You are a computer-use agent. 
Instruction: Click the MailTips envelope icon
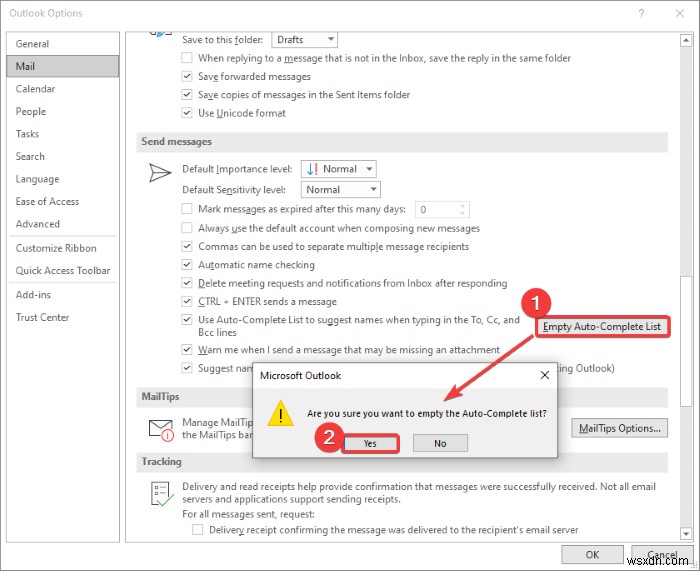coord(161,430)
